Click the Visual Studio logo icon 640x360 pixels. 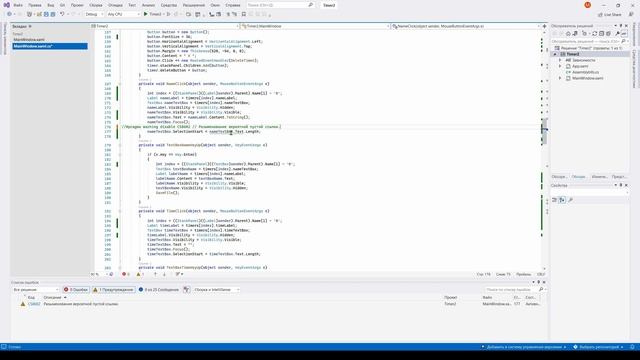click(x=7, y=5)
